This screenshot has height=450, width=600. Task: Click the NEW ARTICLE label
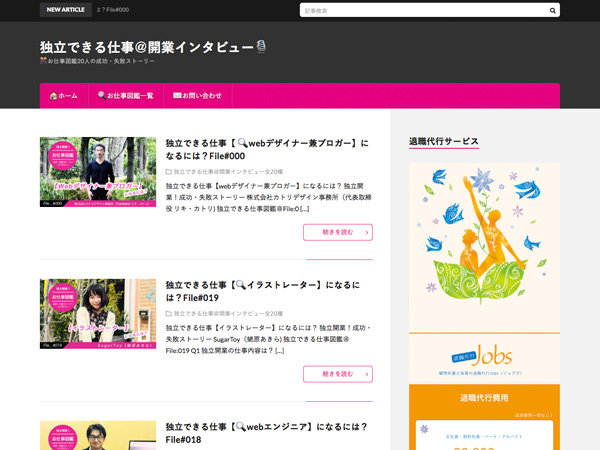pyautogui.click(x=65, y=10)
